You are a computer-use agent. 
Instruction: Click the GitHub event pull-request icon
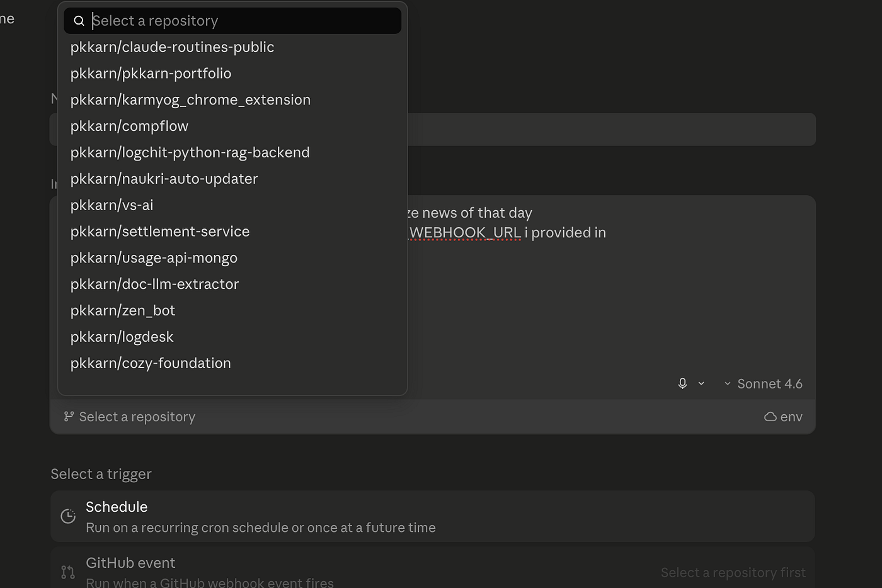(x=68, y=572)
